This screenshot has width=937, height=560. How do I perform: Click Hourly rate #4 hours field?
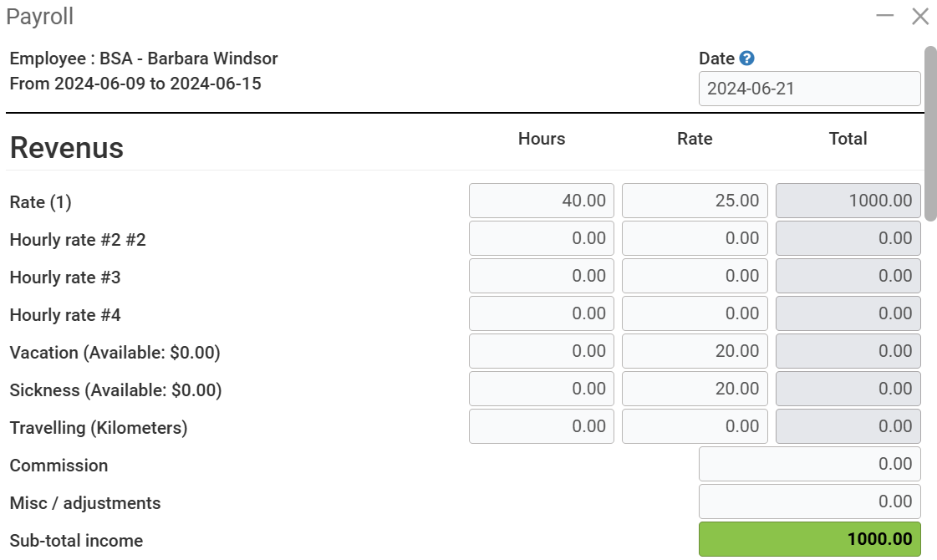coord(542,314)
